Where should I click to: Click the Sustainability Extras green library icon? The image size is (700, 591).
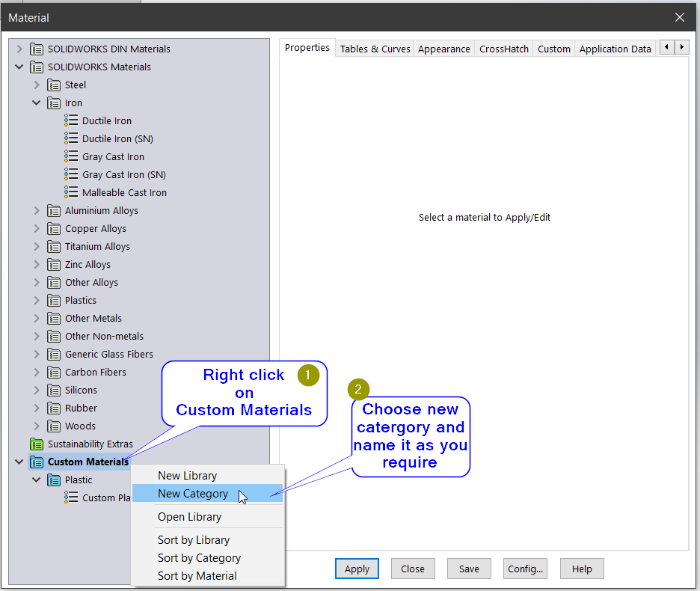[37, 444]
